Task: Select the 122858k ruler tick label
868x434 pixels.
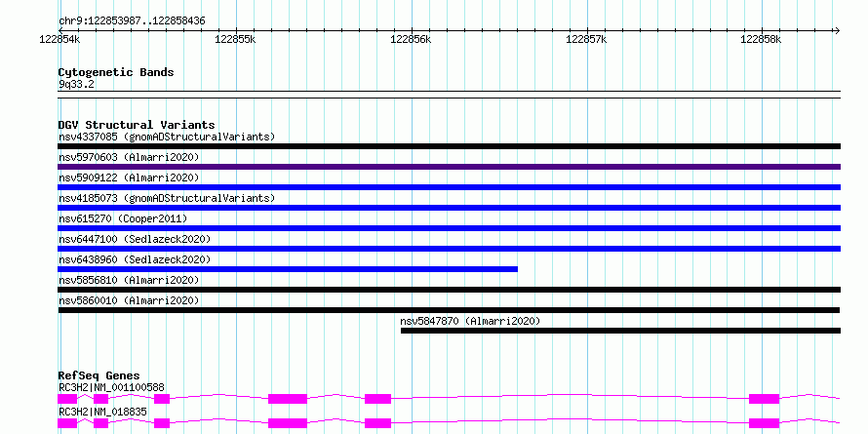Action: (x=761, y=39)
